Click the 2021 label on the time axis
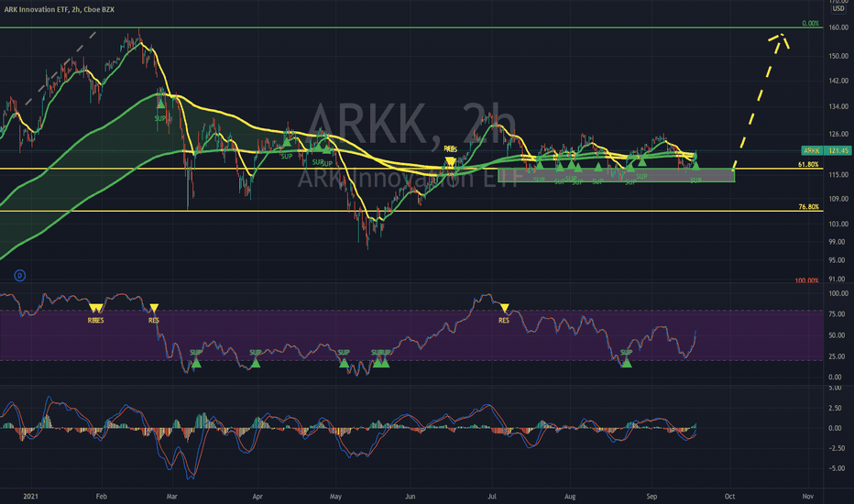 click(x=30, y=497)
